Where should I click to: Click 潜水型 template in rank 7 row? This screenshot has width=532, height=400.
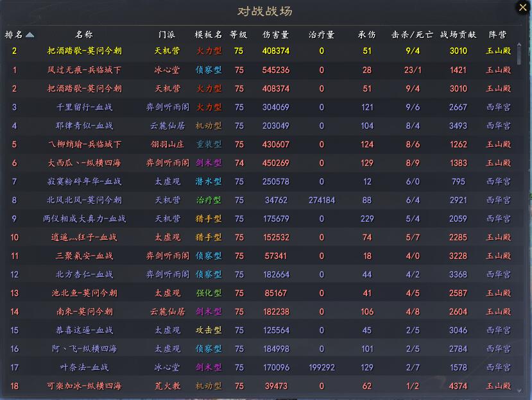(209, 181)
